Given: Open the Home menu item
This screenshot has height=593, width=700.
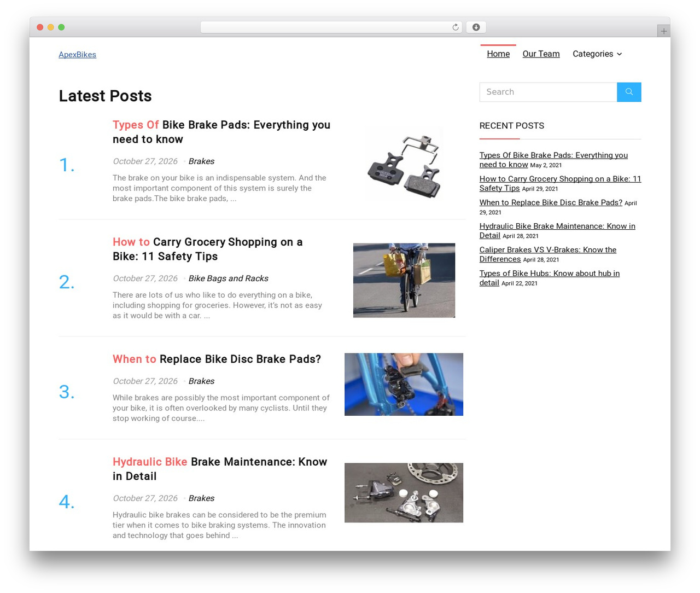Looking at the screenshot, I should [x=498, y=54].
